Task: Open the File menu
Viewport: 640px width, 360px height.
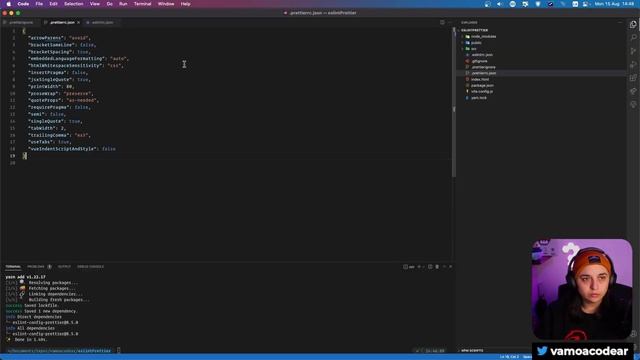Action: pos(39,4)
